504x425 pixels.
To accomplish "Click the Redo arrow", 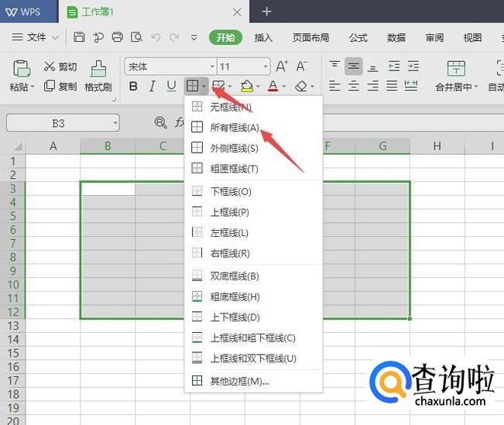I will pyautogui.click(x=174, y=38).
